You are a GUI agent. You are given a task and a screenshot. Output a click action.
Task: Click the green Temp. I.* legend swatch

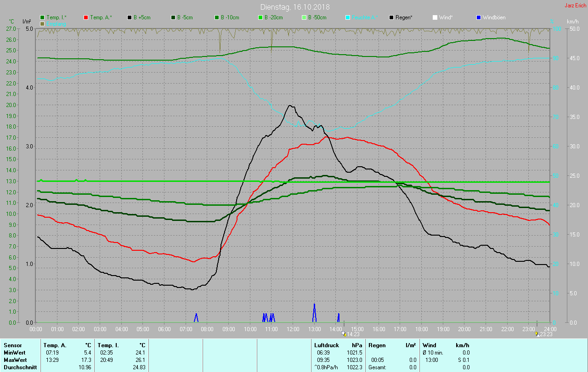[42, 17]
